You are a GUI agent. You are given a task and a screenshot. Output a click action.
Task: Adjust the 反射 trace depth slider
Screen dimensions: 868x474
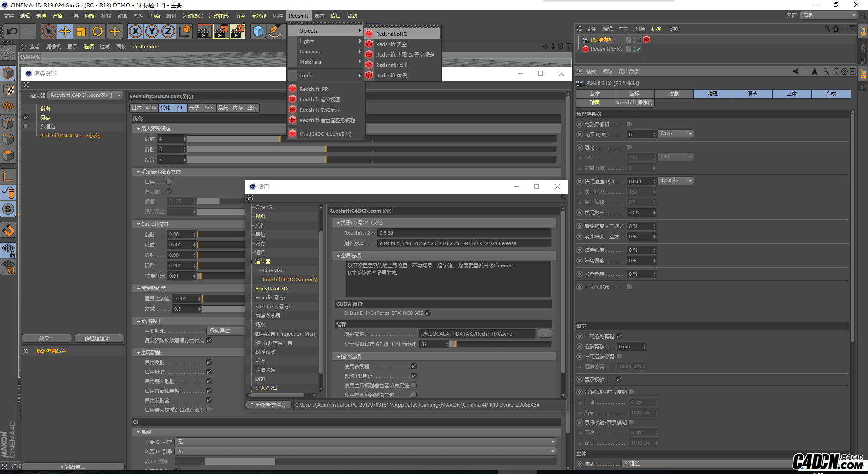tap(372, 139)
